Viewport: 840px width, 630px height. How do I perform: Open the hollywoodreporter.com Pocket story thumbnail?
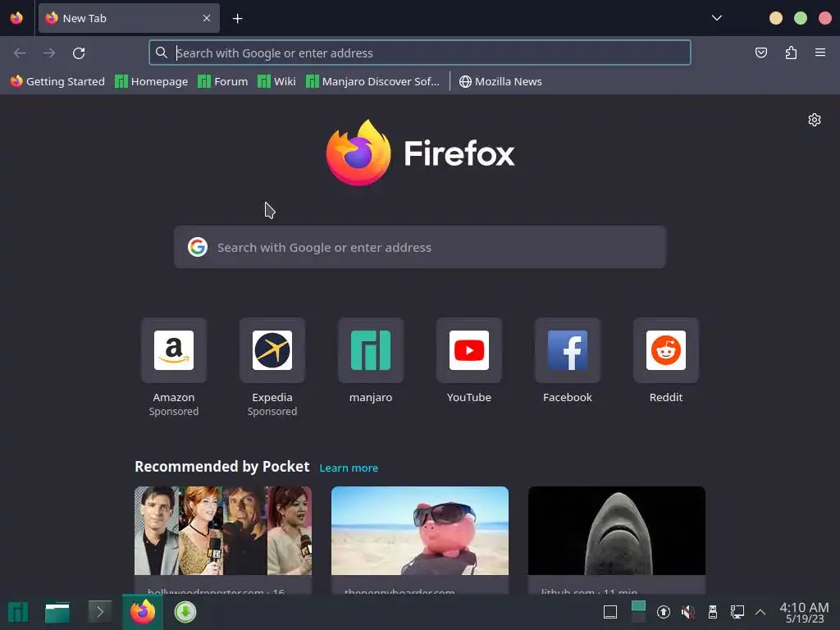(x=223, y=531)
